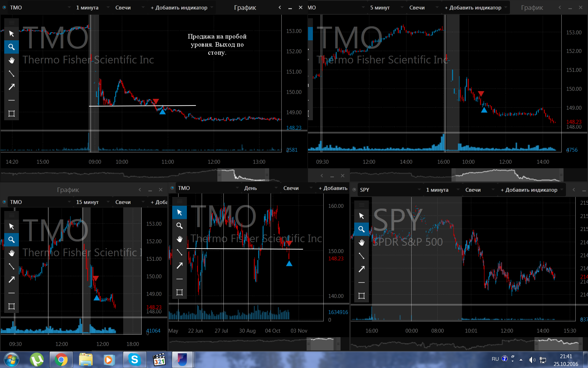Viewport: 588px width, 368px height.
Task: Select the pointer tool in top-left chart
Action: [12, 34]
